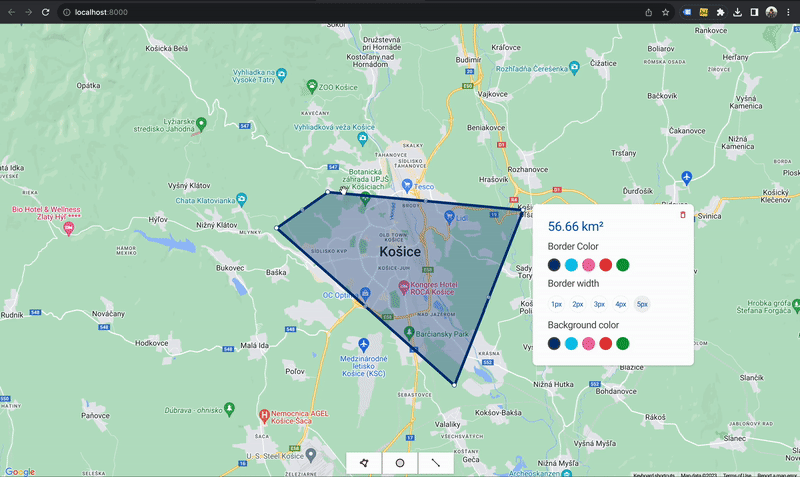Set border color to dark navy
This screenshot has height=477, width=800.
point(554,265)
